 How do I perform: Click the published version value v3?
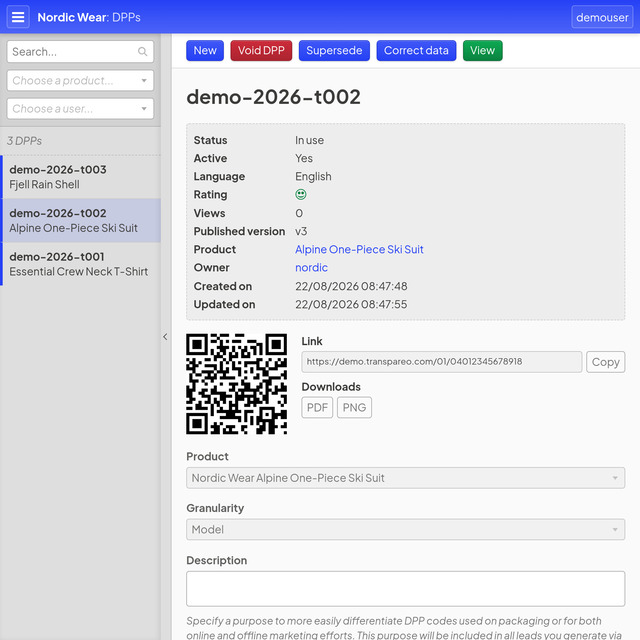coord(301,231)
